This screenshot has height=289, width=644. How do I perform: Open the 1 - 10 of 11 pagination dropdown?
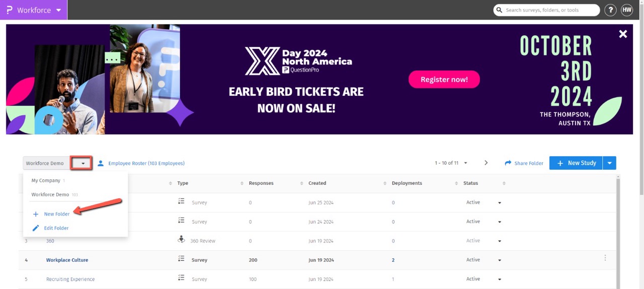click(x=465, y=163)
